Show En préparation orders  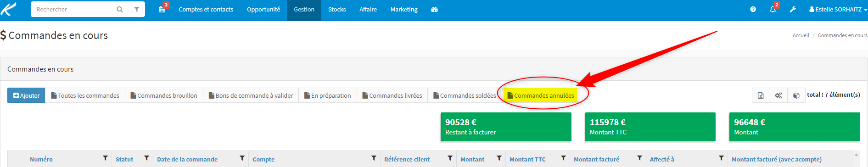click(328, 95)
